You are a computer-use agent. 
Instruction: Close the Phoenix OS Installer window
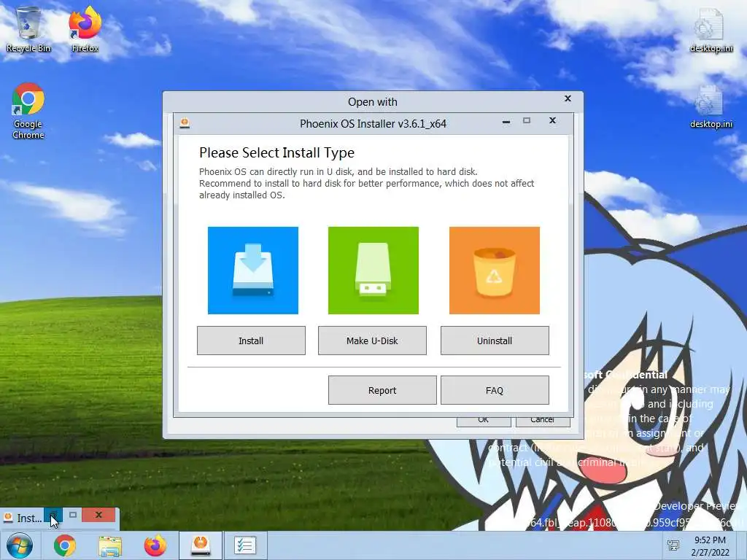553,120
